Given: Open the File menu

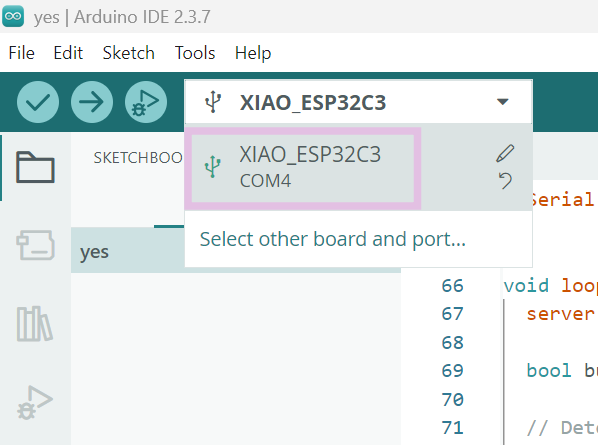Looking at the screenshot, I should pyautogui.click(x=21, y=53).
